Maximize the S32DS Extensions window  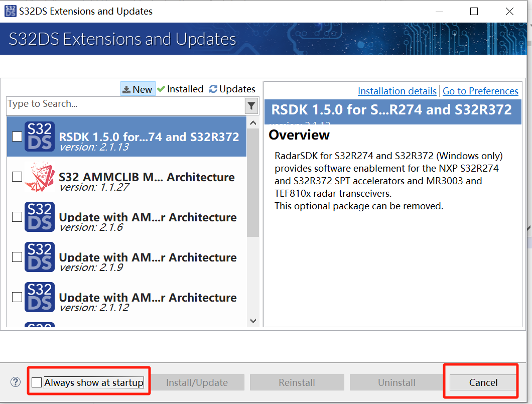click(474, 11)
